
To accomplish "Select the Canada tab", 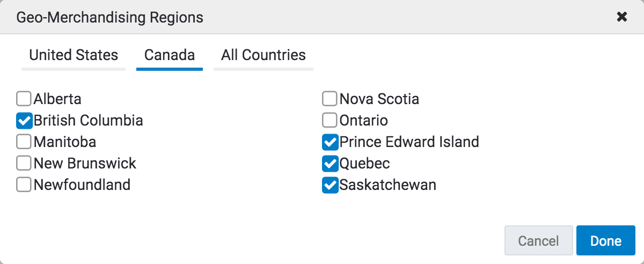I will click(170, 55).
